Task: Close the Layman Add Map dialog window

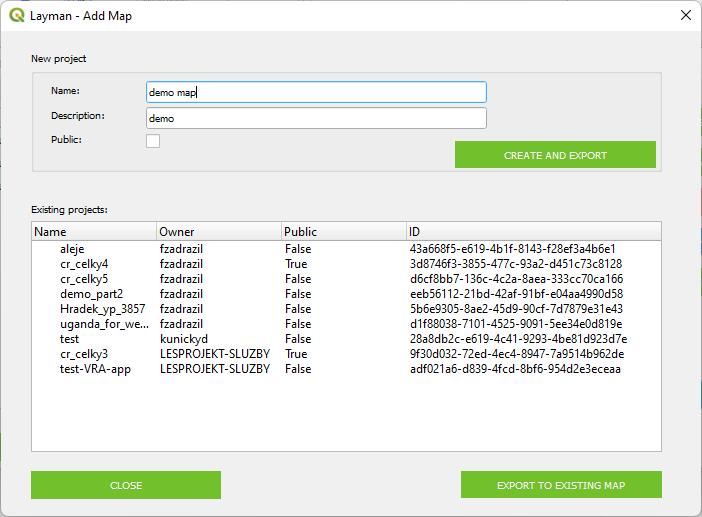Action: click(685, 15)
